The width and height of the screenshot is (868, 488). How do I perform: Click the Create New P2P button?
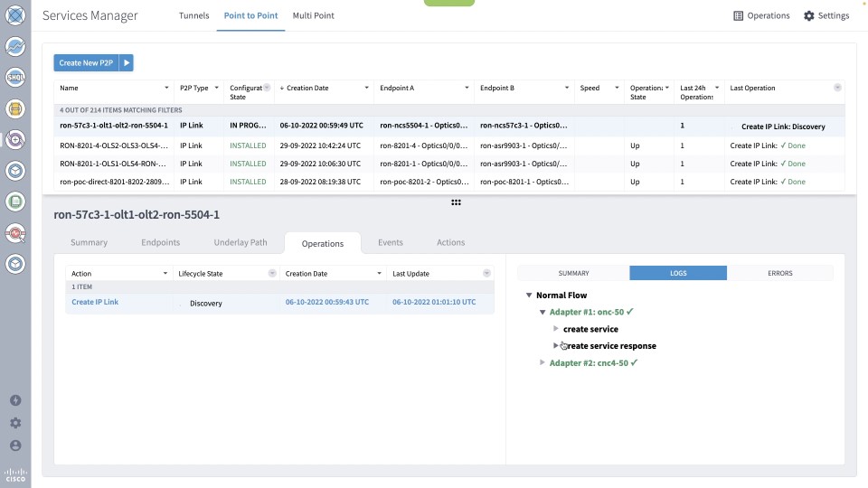click(86, 63)
